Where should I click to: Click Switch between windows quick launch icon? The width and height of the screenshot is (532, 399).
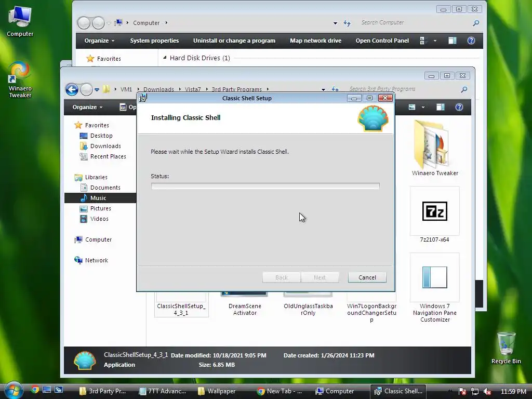59,390
